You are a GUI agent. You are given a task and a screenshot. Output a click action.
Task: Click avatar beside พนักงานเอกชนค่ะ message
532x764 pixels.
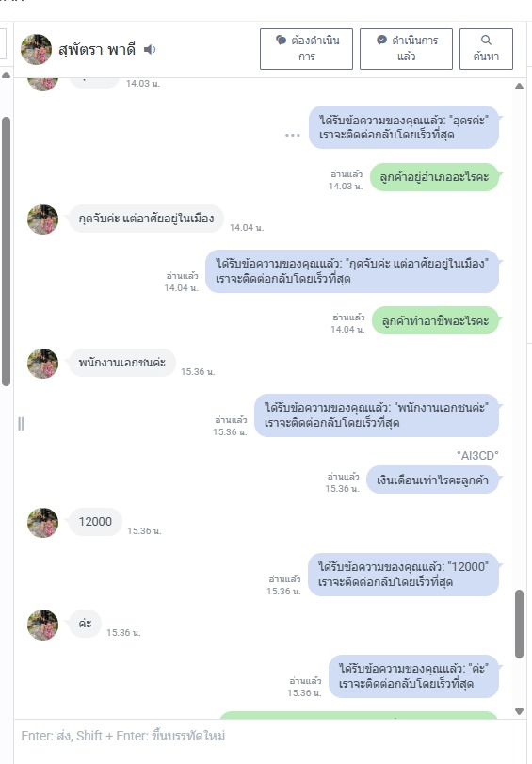click(43, 364)
